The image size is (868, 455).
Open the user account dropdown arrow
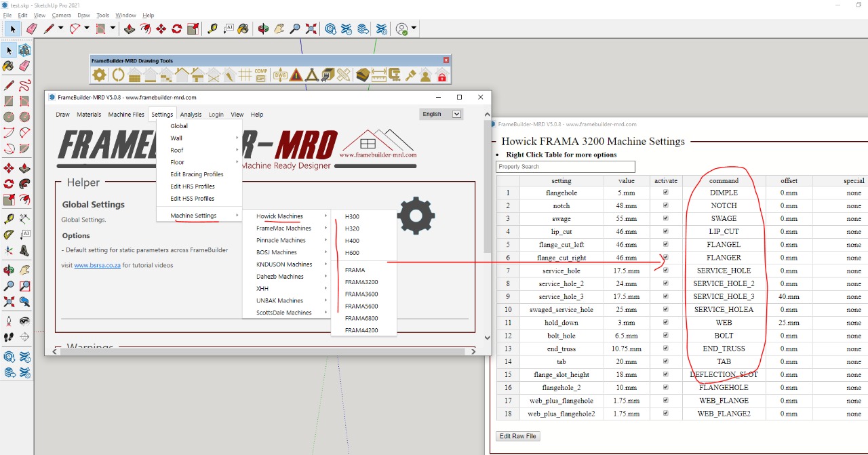[x=414, y=28]
